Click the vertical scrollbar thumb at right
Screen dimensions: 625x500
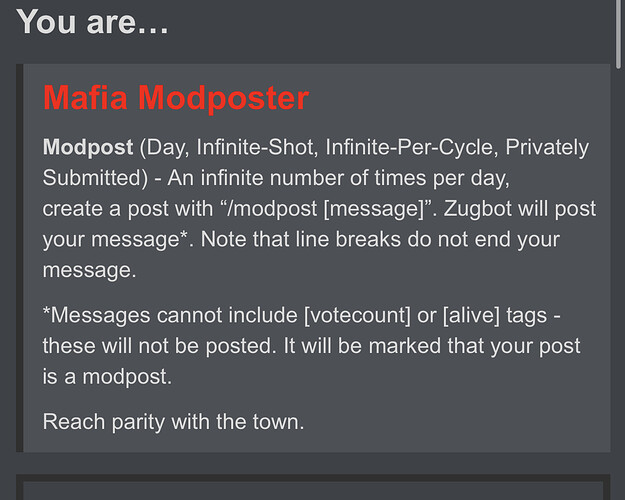[618, 34]
